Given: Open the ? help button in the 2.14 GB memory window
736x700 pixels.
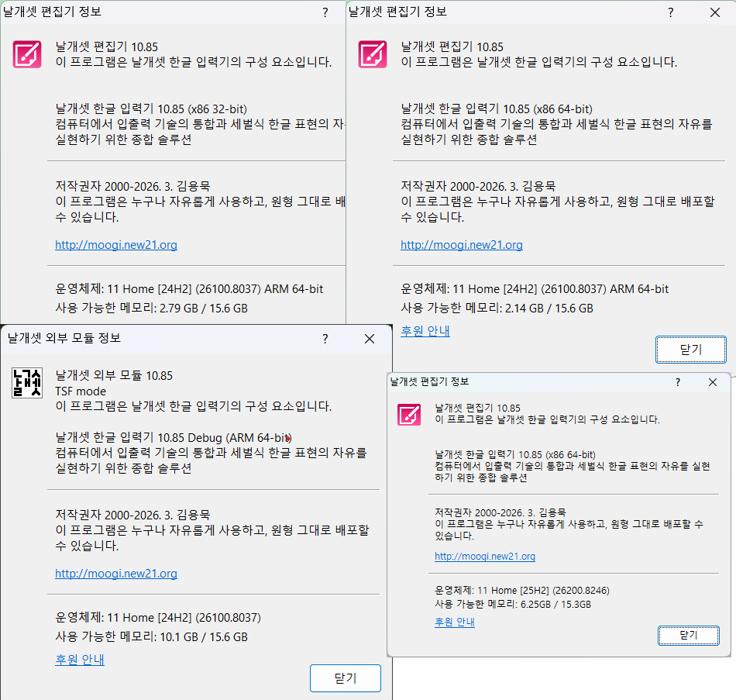Looking at the screenshot, I should click(x=671, y=12).
